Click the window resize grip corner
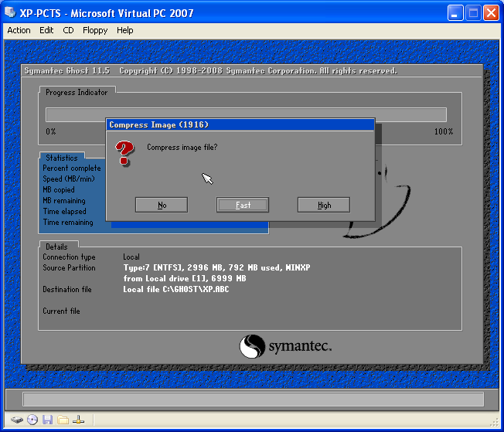The width and height of the screenshot is (504, 432). (x=495, y=422)
